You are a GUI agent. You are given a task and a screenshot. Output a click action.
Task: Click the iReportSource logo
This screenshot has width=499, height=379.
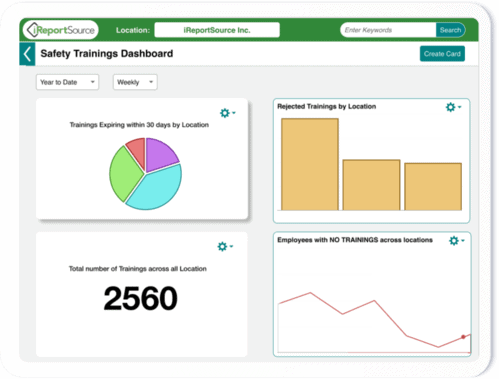point(61,30)
